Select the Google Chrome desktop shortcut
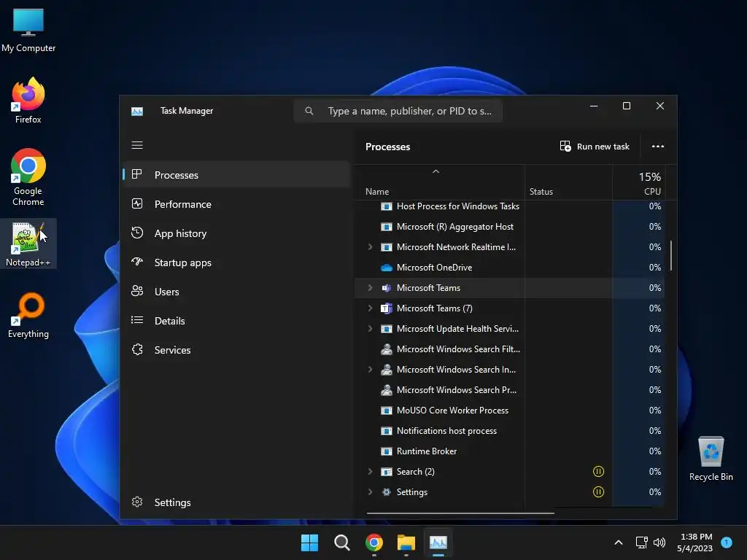Viewport: 747px width, 560px height. (x=28, y=177)
